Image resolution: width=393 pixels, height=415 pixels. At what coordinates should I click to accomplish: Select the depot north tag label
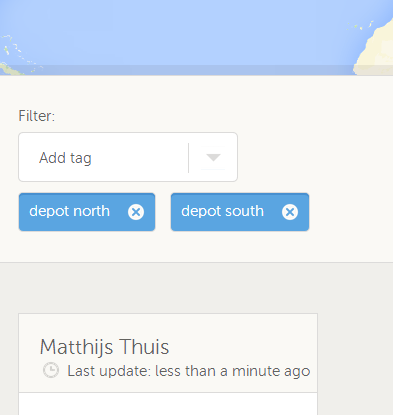(x=70, y=211)
